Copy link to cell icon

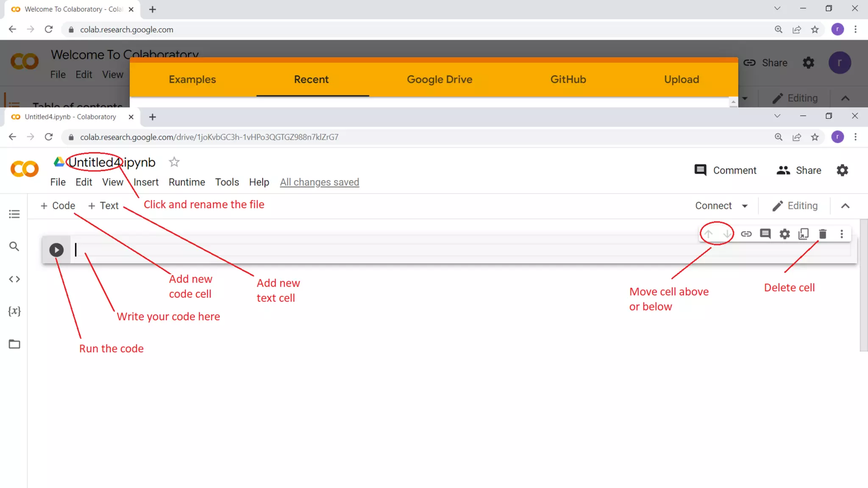coord(746,234)
